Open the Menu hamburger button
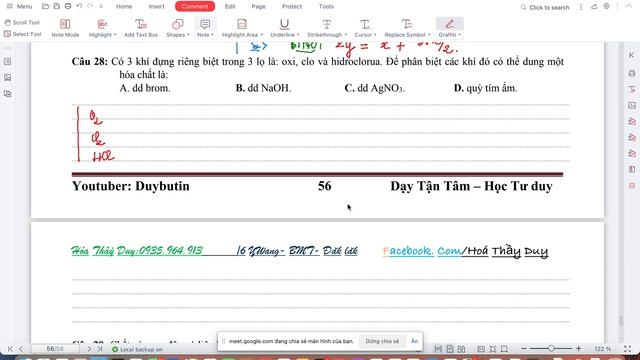Image resolution: width=640 pixels, height=360 pixels. click(x=19, y=7)
